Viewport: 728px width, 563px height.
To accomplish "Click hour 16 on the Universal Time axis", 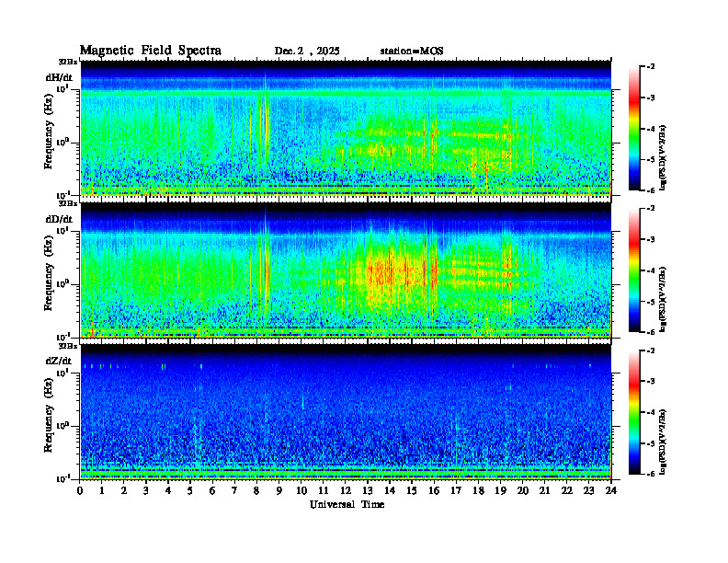I will 434,490.
